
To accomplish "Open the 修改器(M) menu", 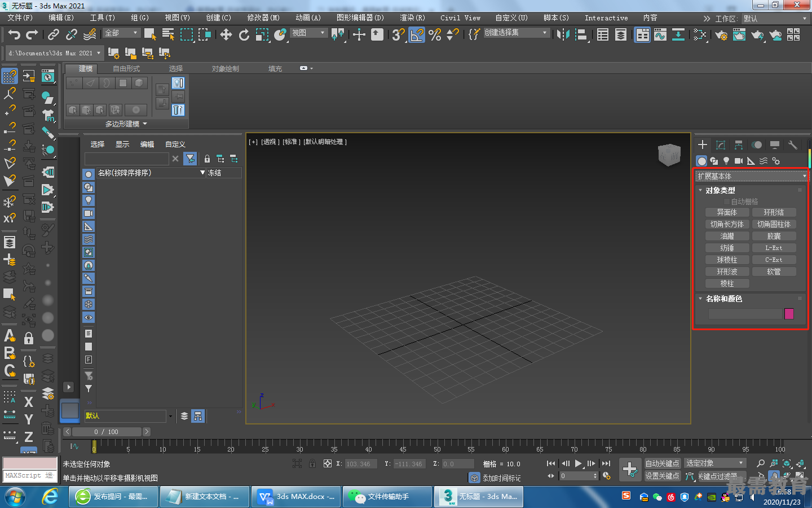I will [x=263, y=18].
